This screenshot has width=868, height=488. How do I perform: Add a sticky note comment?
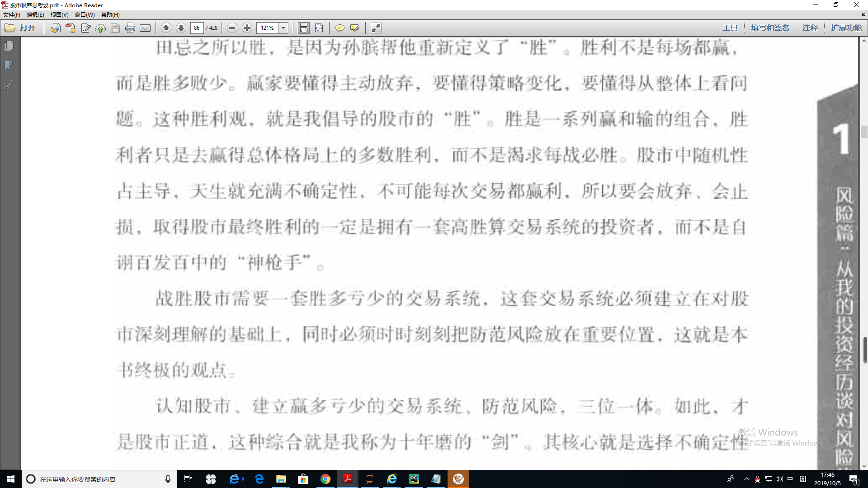pos(340,28)
